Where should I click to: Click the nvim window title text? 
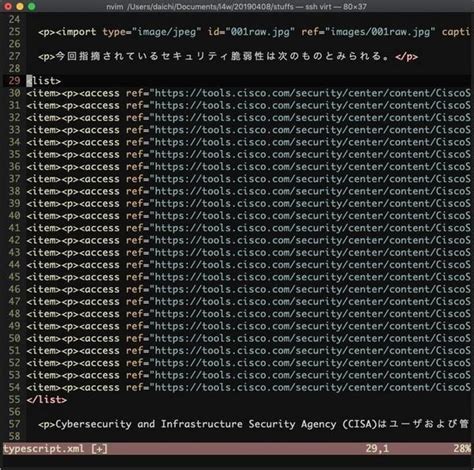tap(236, 6)
